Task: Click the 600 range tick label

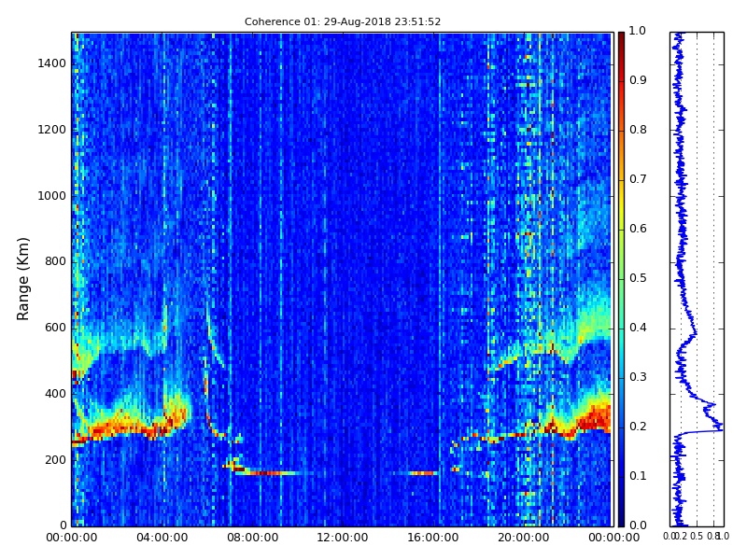Action: 55,328
